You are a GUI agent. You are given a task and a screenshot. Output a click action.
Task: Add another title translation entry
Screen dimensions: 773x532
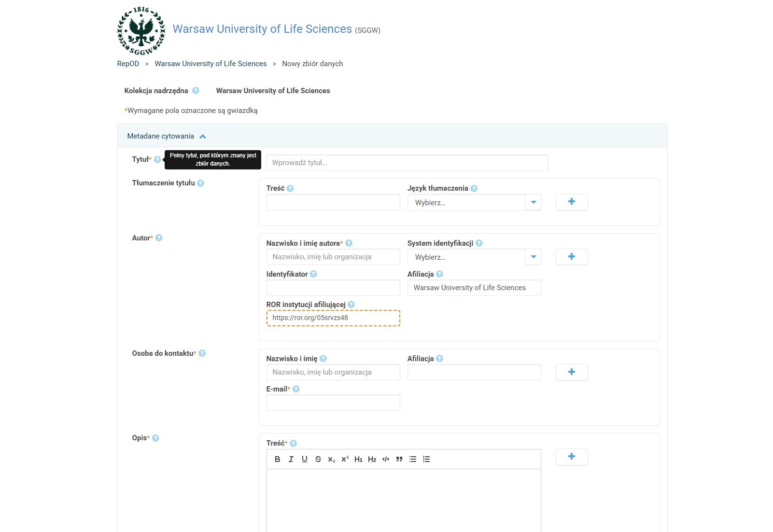pyautogui.click(x=571, y=202)
